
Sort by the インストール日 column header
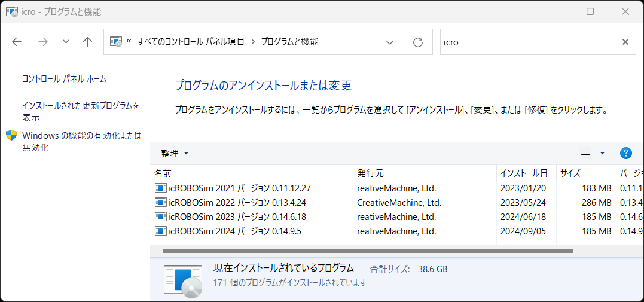[524, 173]
